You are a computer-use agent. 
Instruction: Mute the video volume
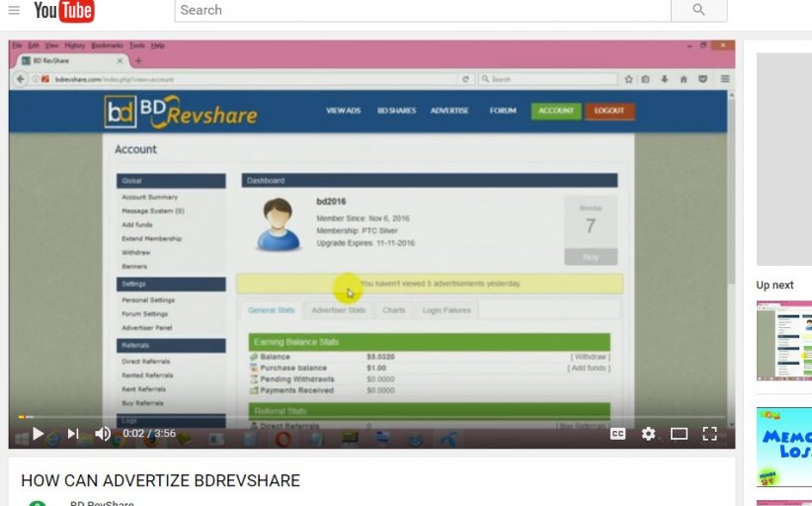pos(103,433)
